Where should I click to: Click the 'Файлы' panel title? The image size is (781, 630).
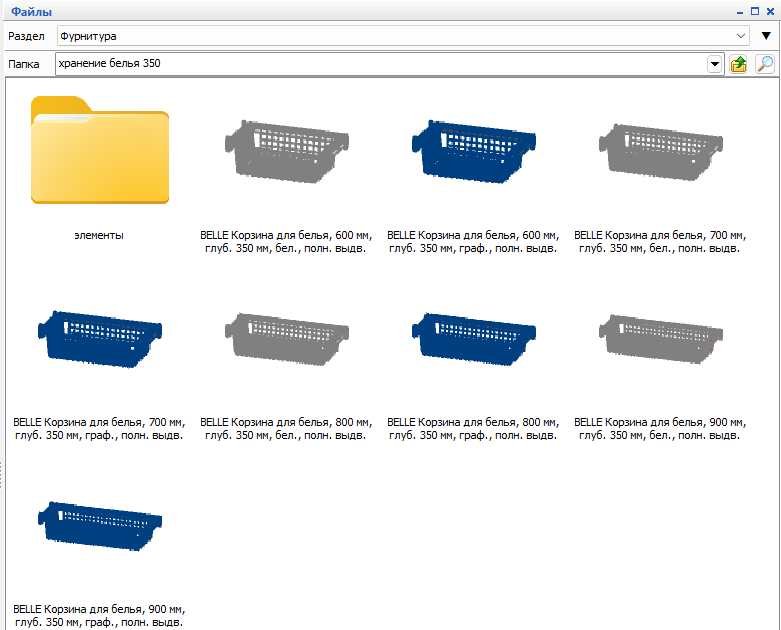pyautogui.click(x=31, y=11)
